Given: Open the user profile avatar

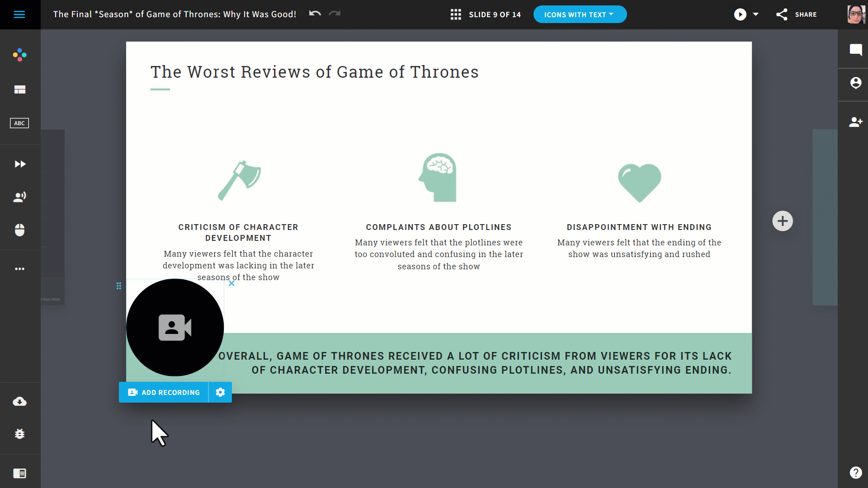Looking at the screenshot, I should [x=856, y=14].
